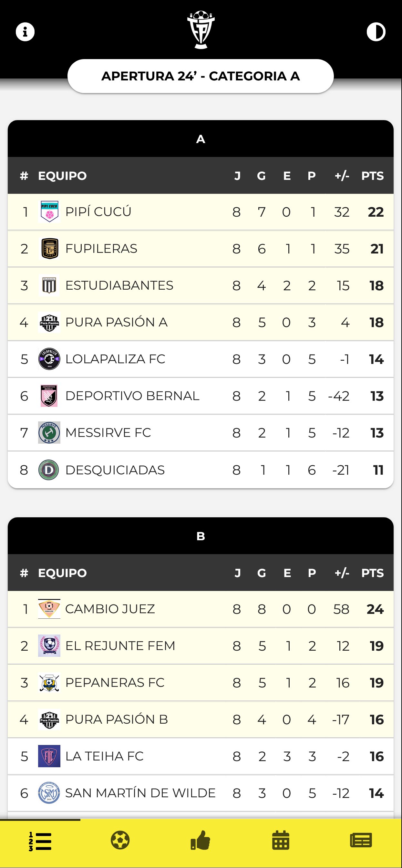Tap the Fupileras team badge

point(49,249)
